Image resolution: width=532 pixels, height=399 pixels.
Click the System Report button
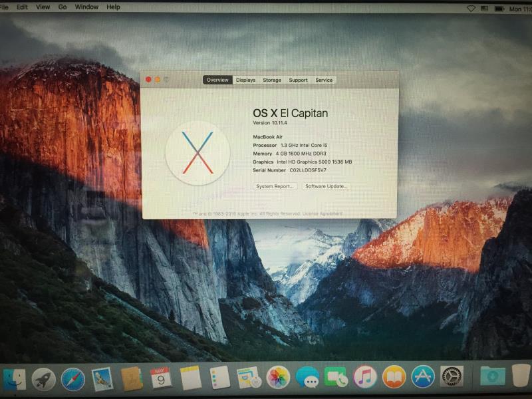[275, 186]
